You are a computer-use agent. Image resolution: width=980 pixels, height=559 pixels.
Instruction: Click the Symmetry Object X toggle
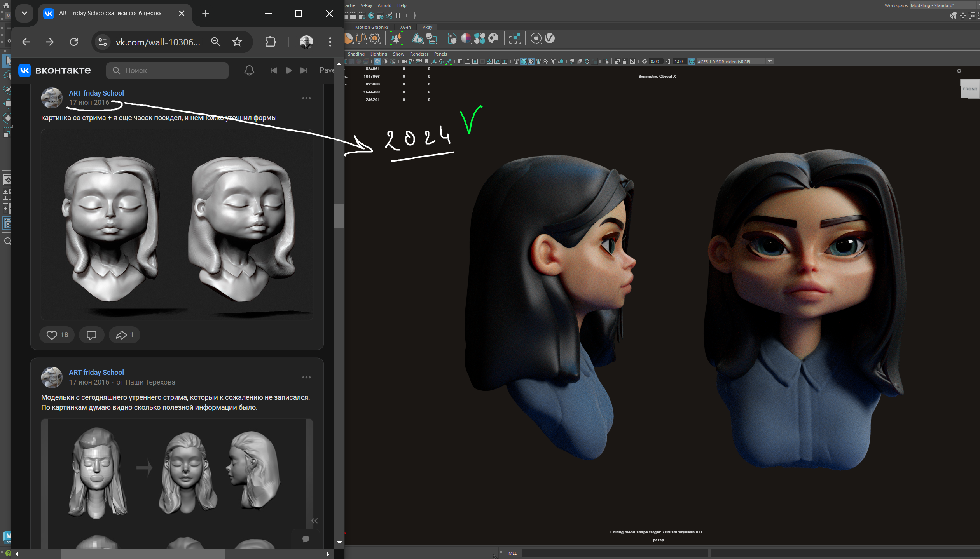(656, 76)
